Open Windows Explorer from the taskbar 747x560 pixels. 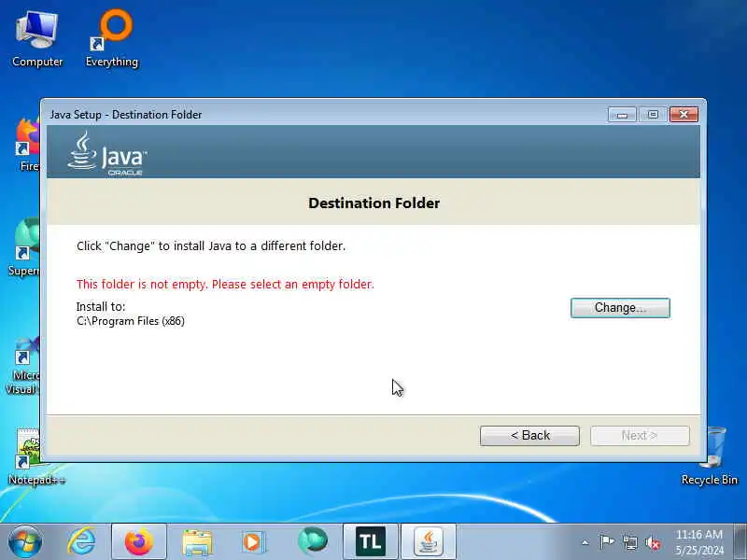197,541
